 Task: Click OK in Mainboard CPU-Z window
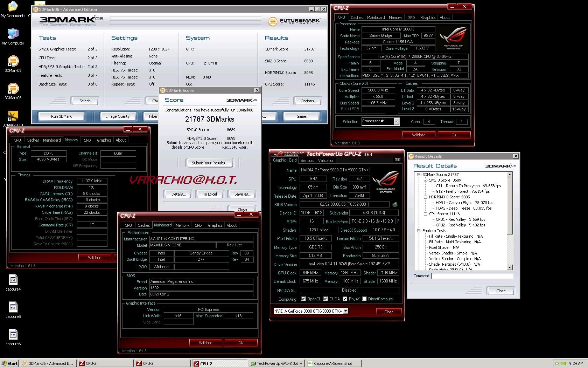(x=241, y=343)
